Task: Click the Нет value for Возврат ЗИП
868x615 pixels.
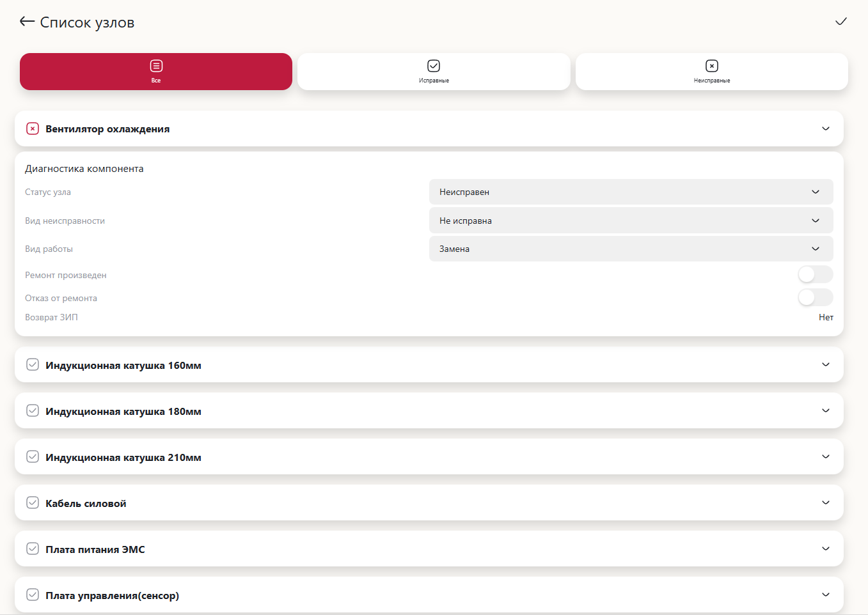Action: 826,317
